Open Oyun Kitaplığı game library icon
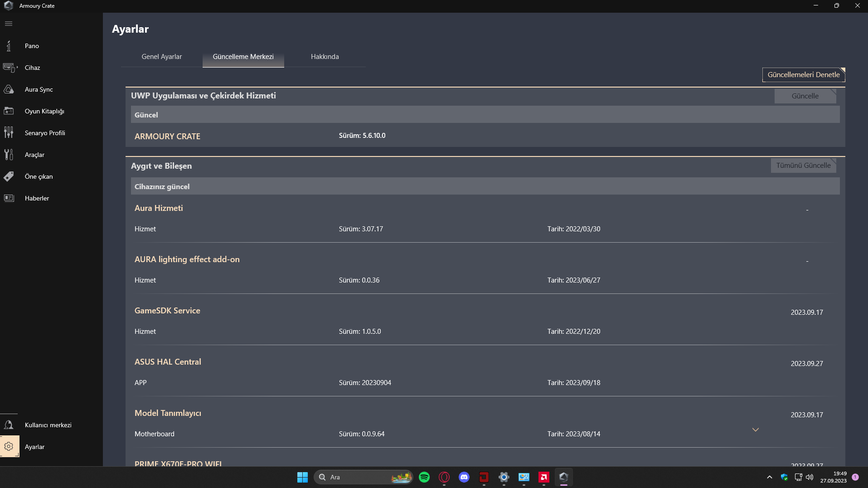The width and height of the screenshot is (868, 488). click(x=9, y=111)
